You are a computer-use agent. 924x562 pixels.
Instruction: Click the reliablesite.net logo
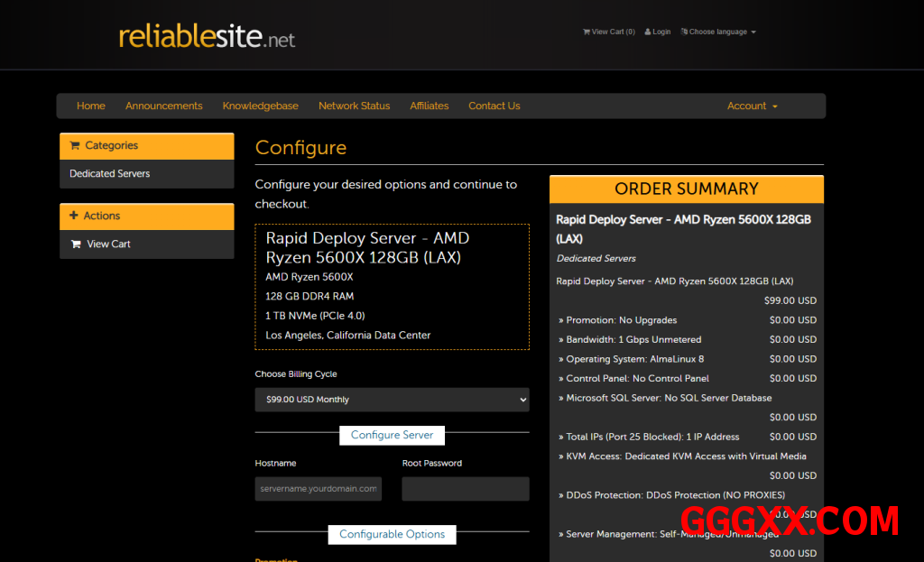pos(207,36)
